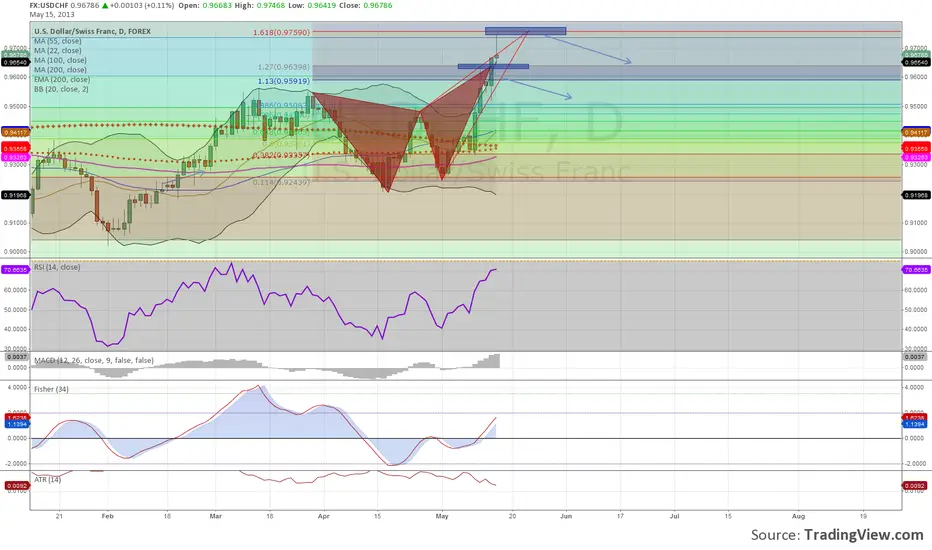The width and height of the screenshot is (932, 550).
Task: Click the Aug label on time axis
Action: pos(798,516)
